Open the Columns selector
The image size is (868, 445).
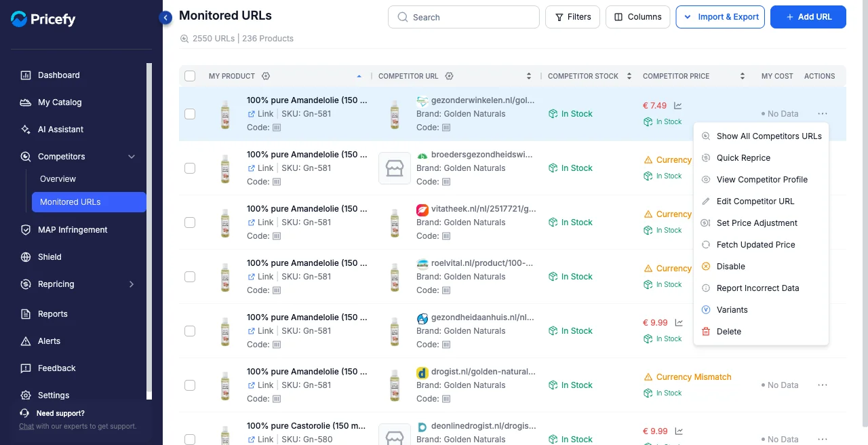click(638, 17)
